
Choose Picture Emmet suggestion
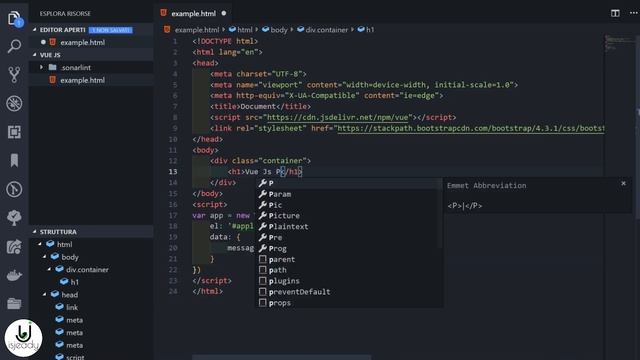(x=349, y=216)
